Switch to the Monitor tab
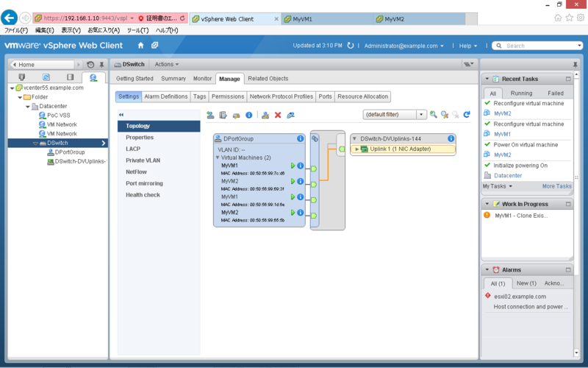Viewport: 588px width, 368px height. point(203,79)
